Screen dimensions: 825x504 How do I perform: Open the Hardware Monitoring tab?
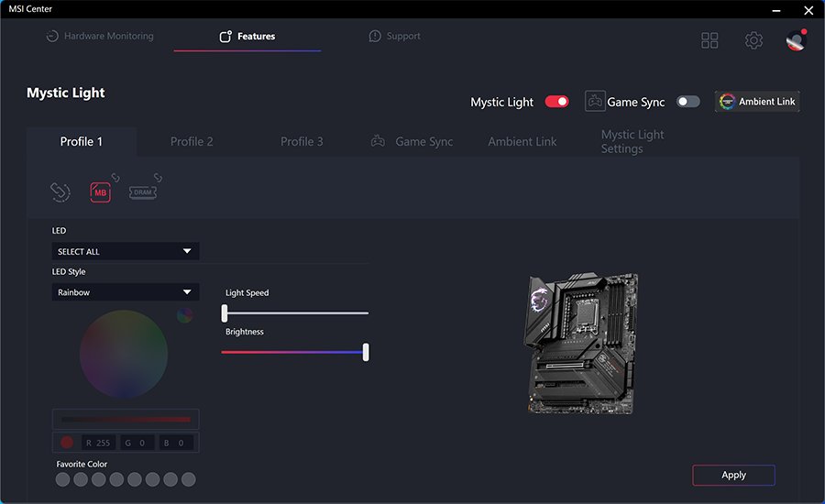[100, 36]
